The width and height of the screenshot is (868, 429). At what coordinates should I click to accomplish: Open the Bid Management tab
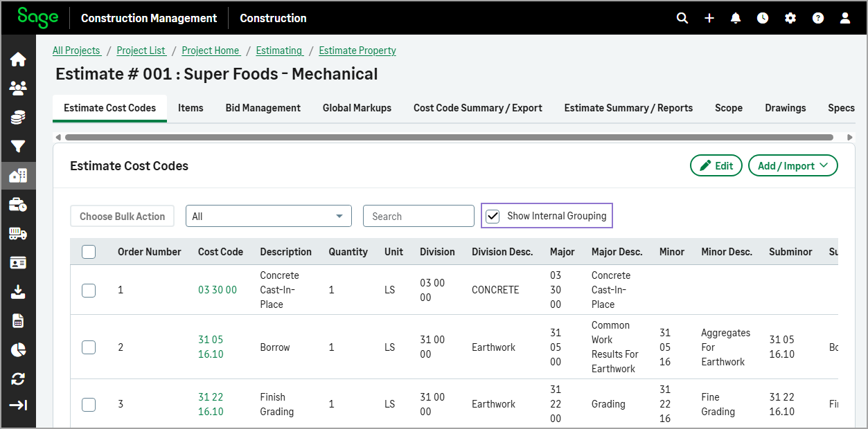pyautogui.click(x=263, y=108)
